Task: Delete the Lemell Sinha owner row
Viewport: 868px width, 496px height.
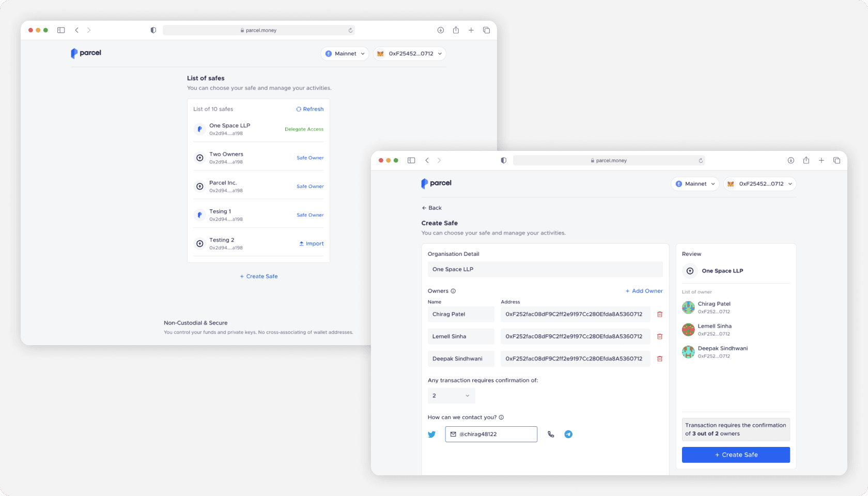Action: (660, 336)
